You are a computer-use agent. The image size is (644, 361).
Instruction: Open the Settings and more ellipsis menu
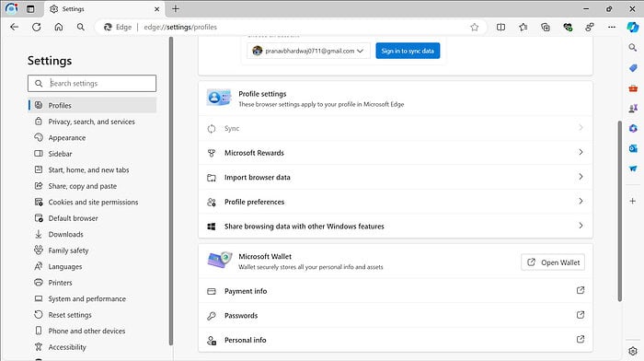[612, 27]
